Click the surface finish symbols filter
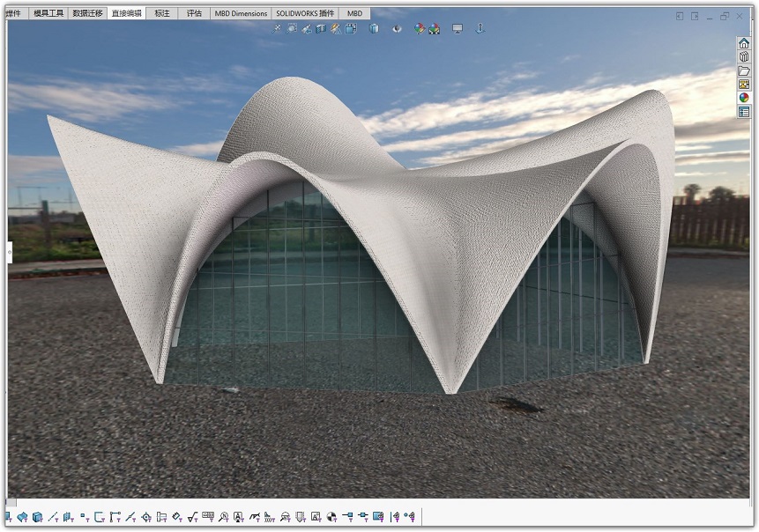The height and width of the screenshot is (532, 759). coord(193,518)
